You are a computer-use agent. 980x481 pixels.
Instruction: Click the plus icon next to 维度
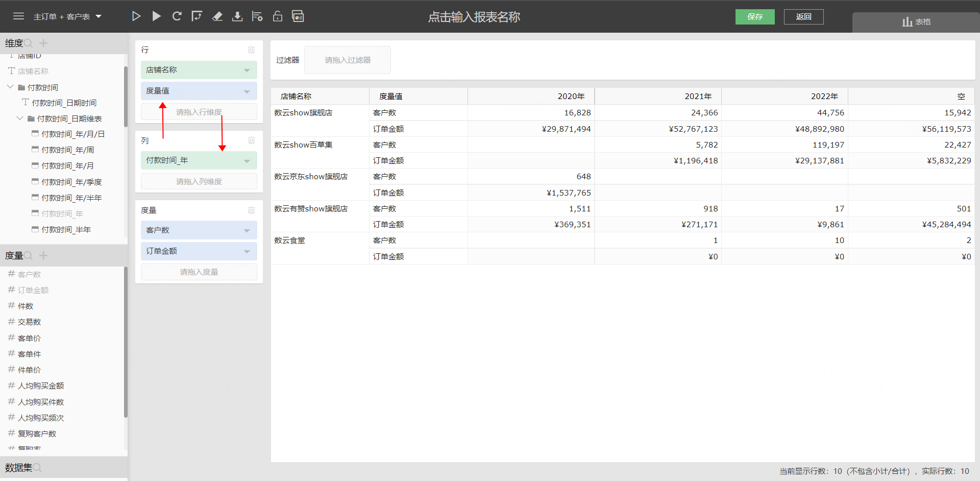43,43
